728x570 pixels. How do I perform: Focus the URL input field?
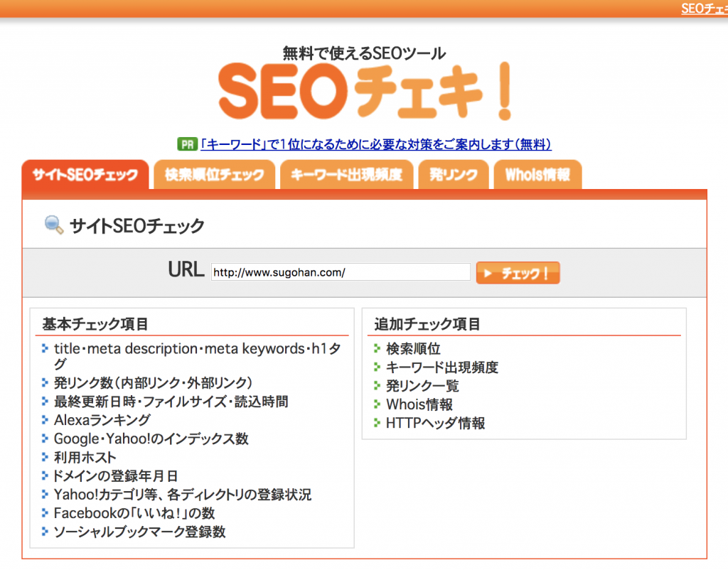tap(341, 272)
